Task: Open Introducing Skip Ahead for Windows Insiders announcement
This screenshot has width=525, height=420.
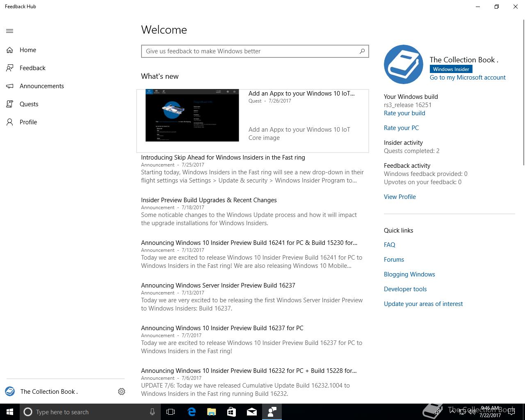Action: click(x=223, y=157)
